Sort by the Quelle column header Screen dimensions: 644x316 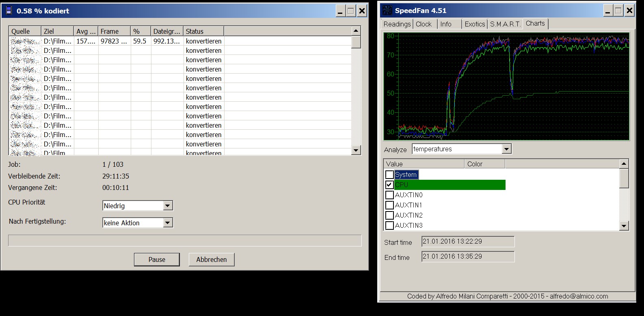[x=25, y=31]
